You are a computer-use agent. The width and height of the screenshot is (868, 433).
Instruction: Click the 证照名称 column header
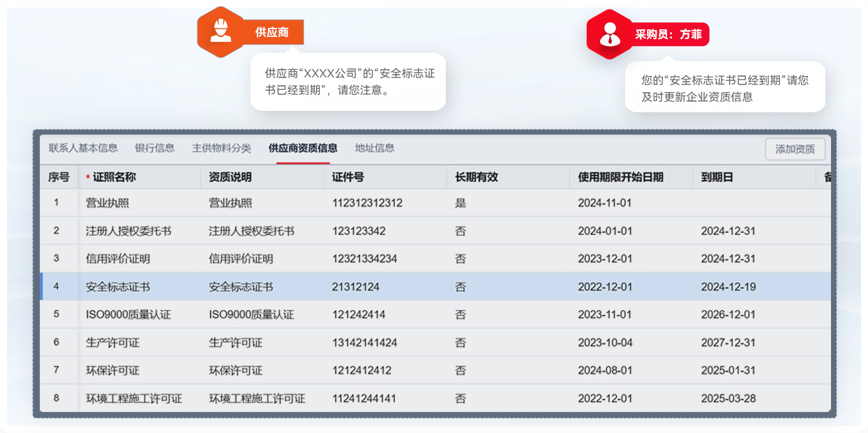tap(114, 177)
